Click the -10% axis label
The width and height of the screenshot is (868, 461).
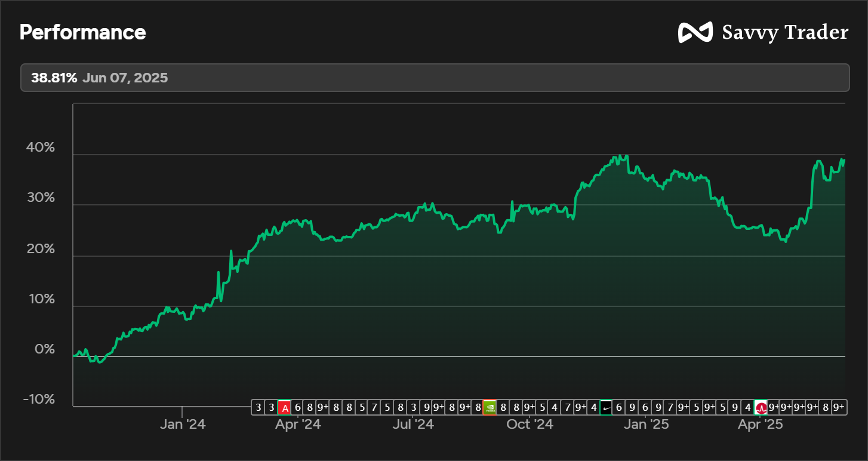pyautogui.click(x=39, y=399)
